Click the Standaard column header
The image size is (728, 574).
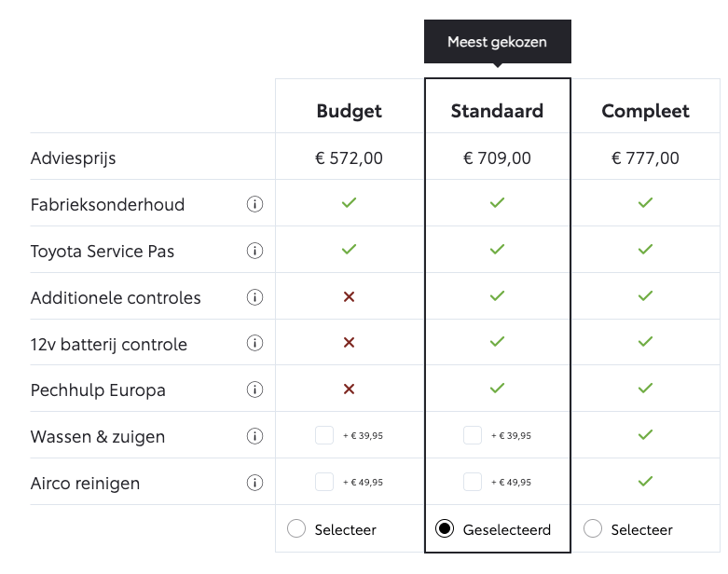[x=497, y=111]
